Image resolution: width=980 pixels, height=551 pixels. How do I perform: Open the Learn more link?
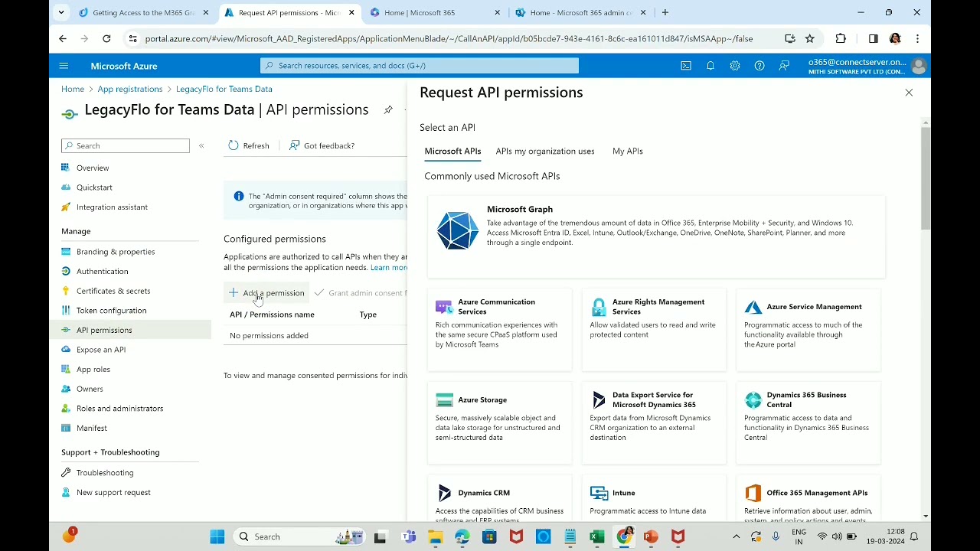point(389,268)
